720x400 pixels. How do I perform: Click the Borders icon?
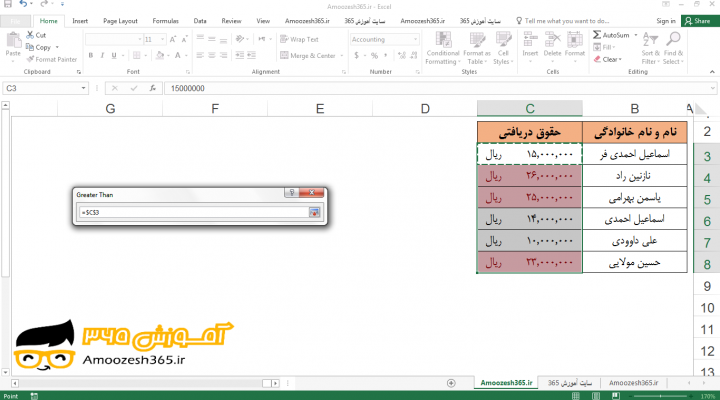coord(136,56)
